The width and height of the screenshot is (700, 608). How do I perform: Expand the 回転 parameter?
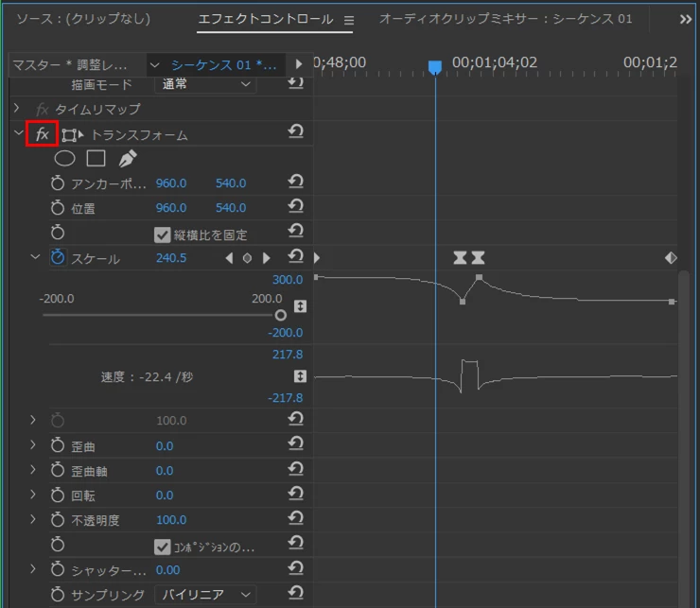pos(32,495)
